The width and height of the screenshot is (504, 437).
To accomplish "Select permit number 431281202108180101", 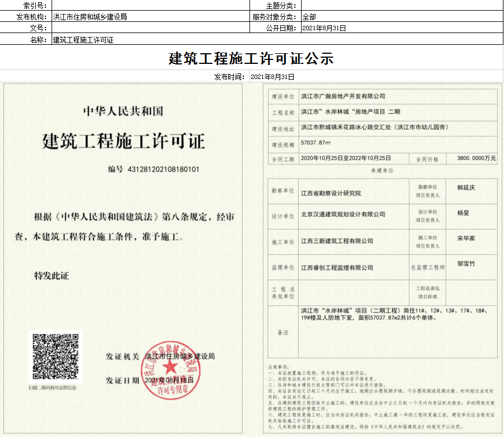I will coord(163,169).
